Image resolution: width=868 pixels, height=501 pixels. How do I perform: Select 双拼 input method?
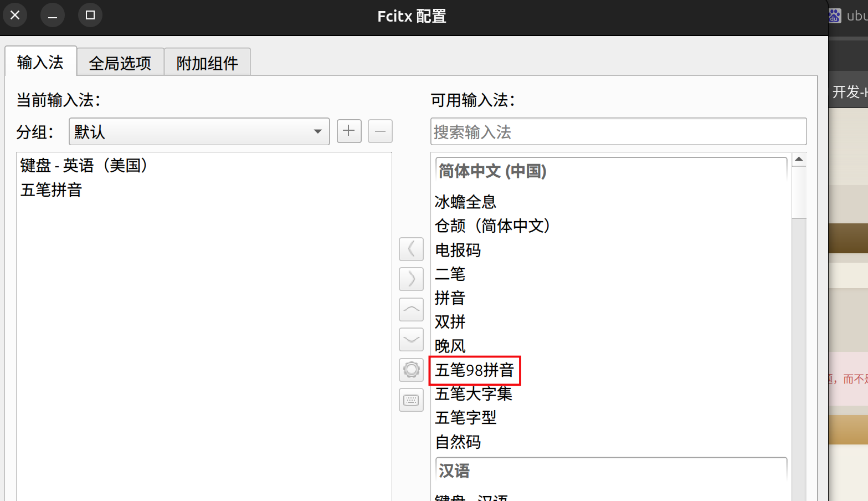(611, 321)
